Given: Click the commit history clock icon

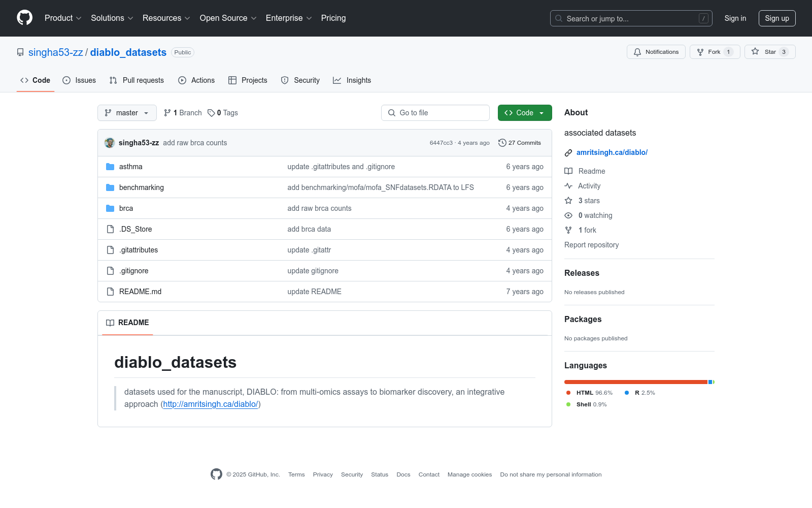Looking at the screenshot, I should [502, 143].
